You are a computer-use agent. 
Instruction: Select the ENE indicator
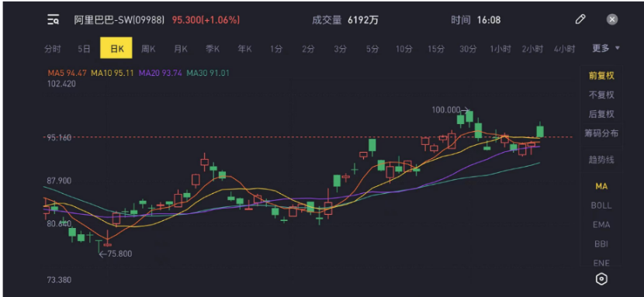pos(601,263)
